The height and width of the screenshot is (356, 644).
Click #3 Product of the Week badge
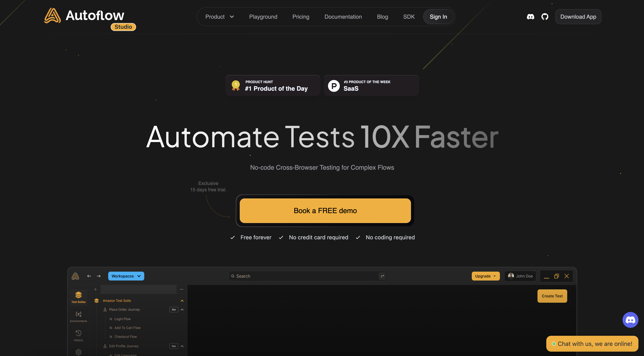pyautogui.click(x=371, y=86)
